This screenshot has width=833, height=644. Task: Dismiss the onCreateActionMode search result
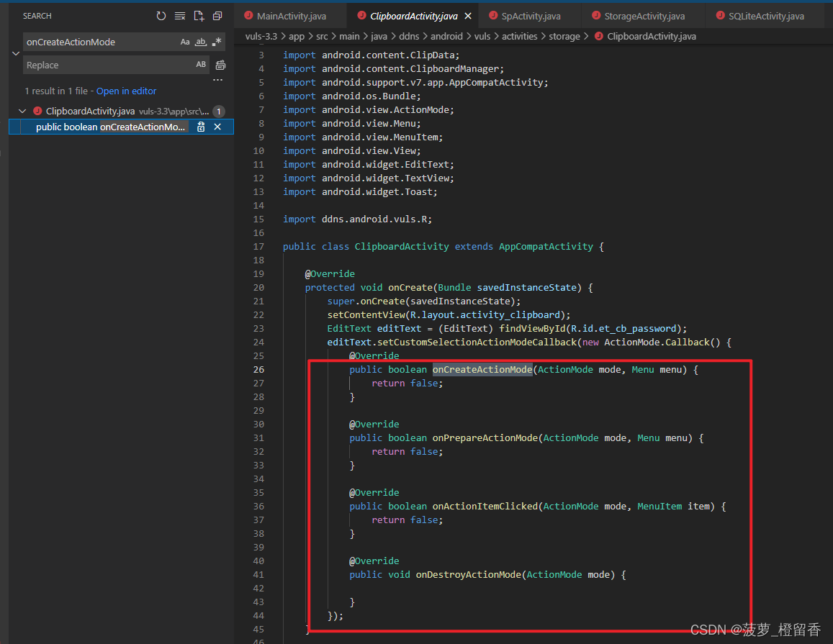click(x=217, y=127)
